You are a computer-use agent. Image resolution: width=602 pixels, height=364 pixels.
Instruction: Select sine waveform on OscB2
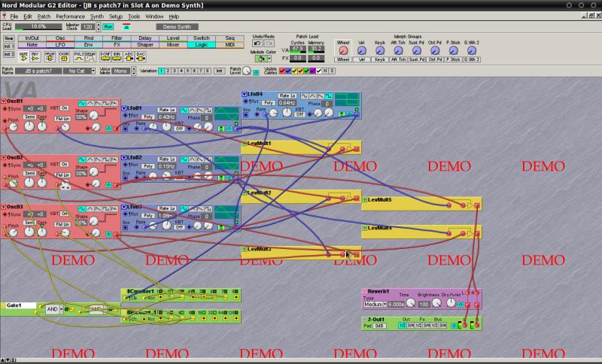(82, 159)
